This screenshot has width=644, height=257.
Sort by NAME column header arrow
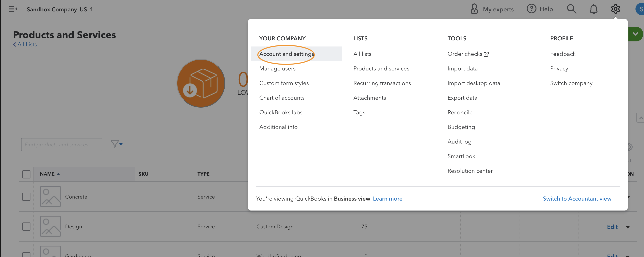pos(58,174)
